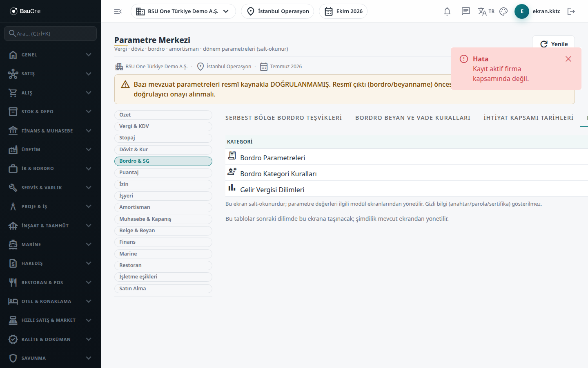
Task: Select the Muhasebe & Kapanış category
Action: point(163,219)
